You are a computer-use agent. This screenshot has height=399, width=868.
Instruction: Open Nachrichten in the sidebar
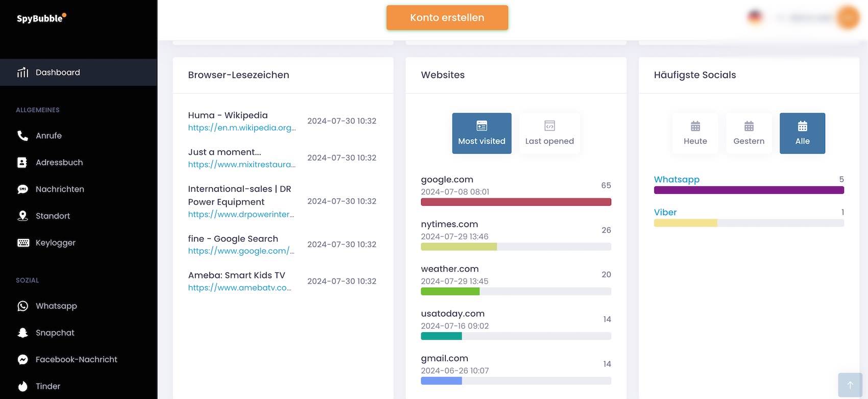pos(79,189)
